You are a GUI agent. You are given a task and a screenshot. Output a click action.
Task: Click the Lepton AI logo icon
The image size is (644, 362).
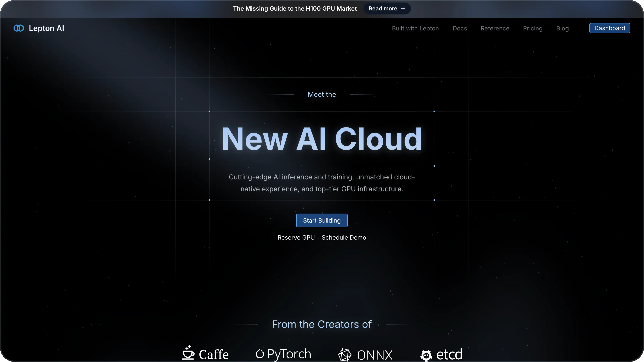[18, 28]
